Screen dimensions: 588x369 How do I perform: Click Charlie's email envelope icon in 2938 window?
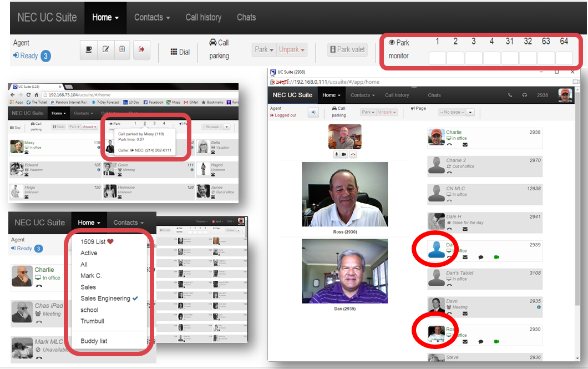(x=465, y=145)
